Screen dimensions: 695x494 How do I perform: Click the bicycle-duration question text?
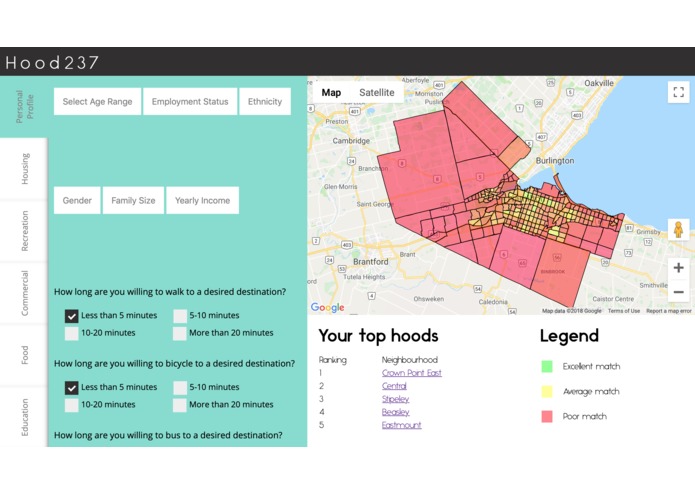click(174, 364)
